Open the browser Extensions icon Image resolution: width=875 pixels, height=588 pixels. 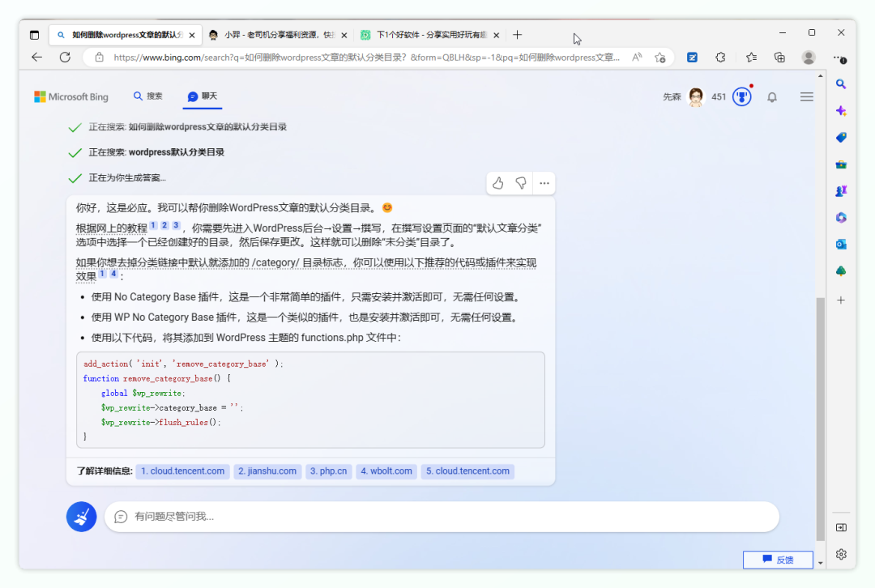pyautogui.click(x=719, y=58)
